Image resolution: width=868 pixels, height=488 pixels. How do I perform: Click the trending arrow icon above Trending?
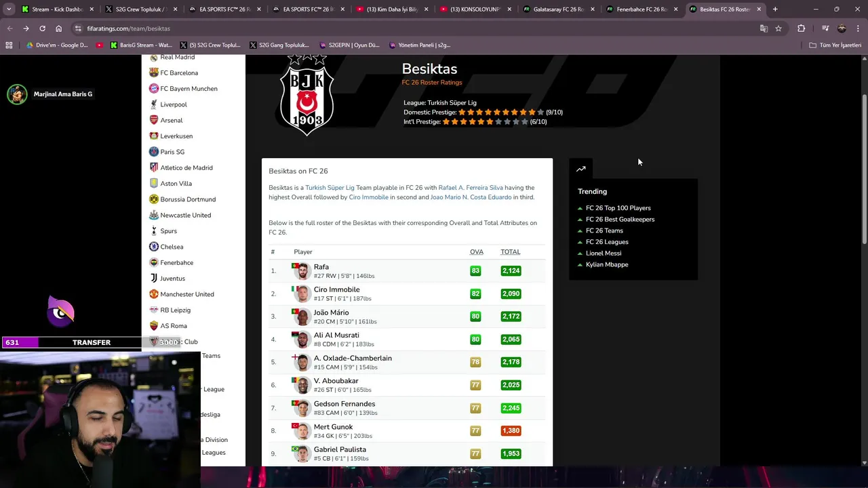pos(580,169)
